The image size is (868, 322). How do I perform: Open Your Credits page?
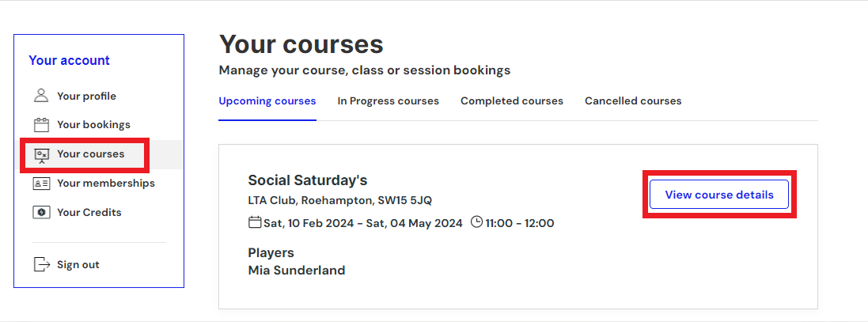[89, 213]
